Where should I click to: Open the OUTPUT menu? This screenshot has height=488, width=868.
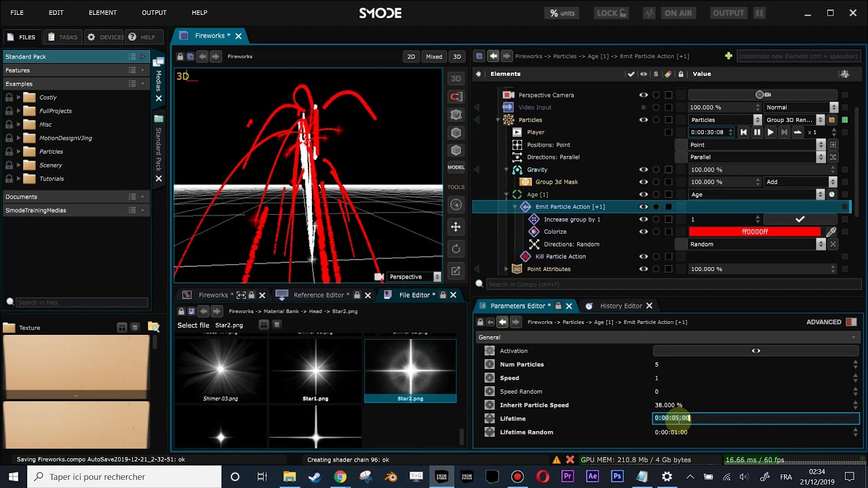point(154,12)
